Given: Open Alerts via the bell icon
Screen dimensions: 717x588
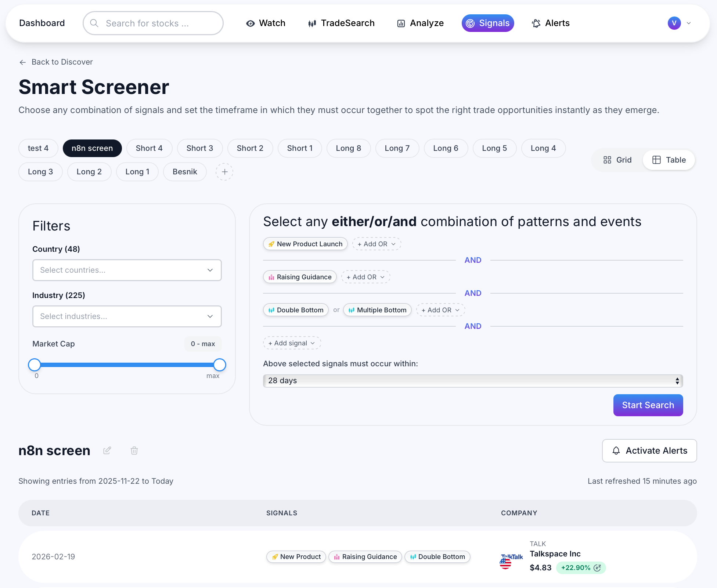Looking at the screenshot, I should click(x=536, y=23).
